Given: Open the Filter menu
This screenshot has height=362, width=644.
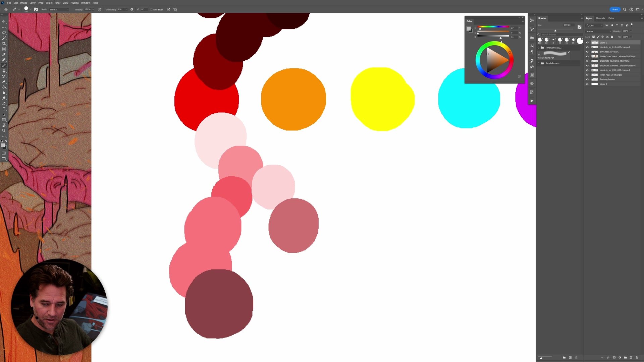Looking at the screenshot, I should 57,3.
